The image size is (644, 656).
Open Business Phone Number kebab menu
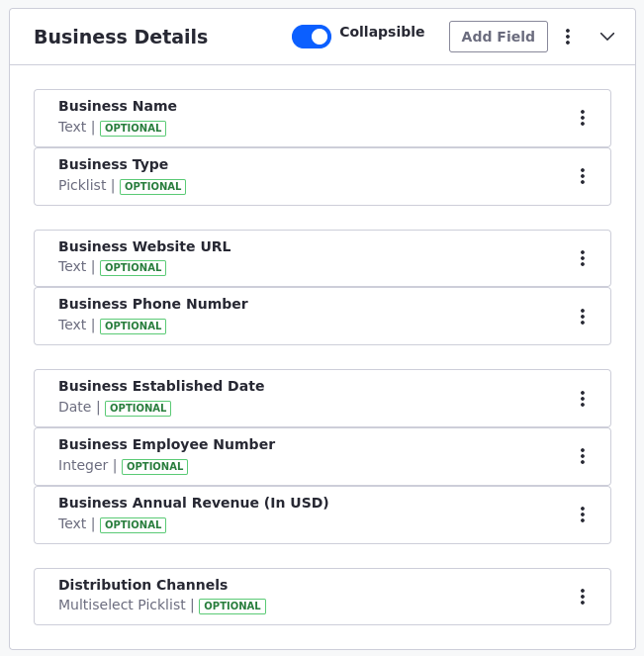[x=582, y=317]
